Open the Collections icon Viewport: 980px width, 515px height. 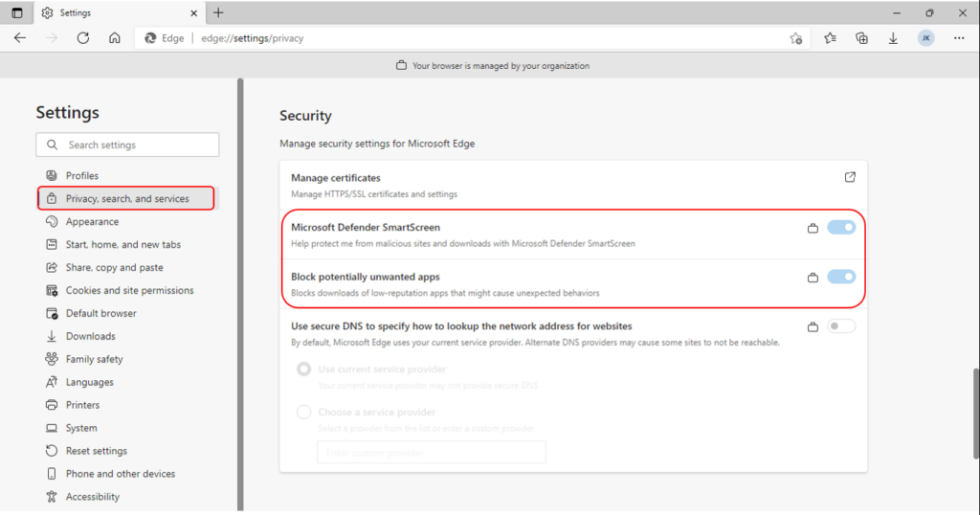pyautogui.click(x=862, y=38)
